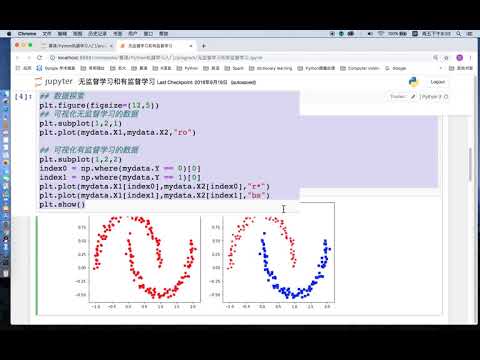Click the Last Checkpoint text
This screenshot has width=480, height=360.
[x=192, y=82]
